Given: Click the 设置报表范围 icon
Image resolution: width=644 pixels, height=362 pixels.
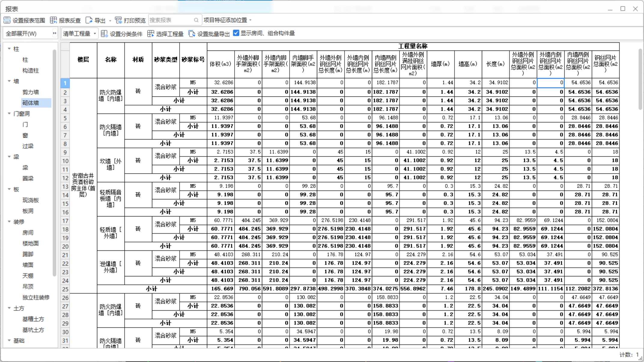Looking at the screenshot, I should coord(7,20).
